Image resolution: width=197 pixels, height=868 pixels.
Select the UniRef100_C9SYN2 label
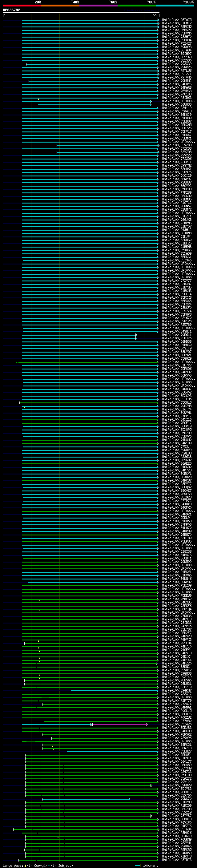(176, 166)
